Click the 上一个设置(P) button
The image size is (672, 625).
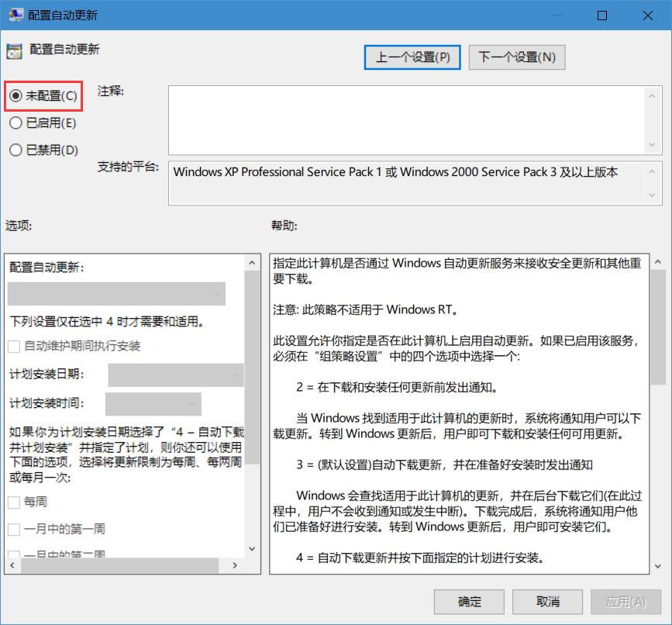[412, 57]
